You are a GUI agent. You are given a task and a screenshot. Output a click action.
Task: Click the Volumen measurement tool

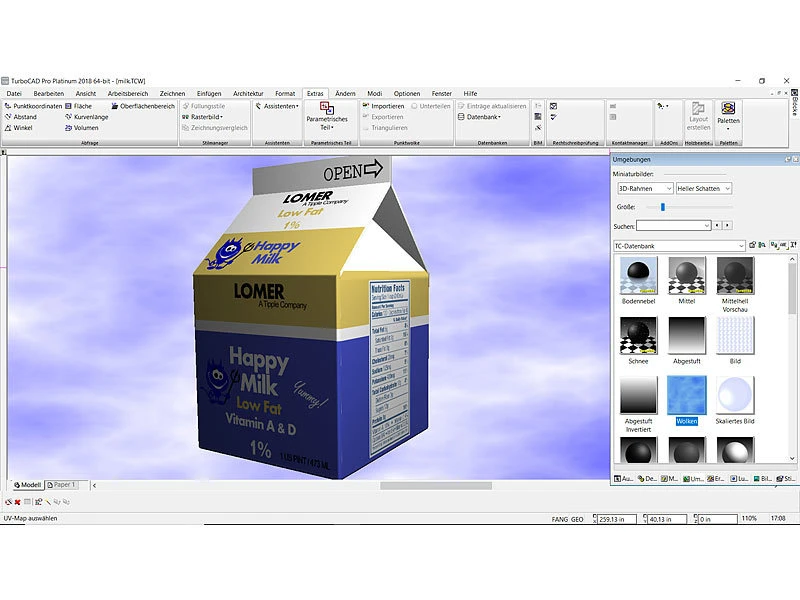[85, 128]
